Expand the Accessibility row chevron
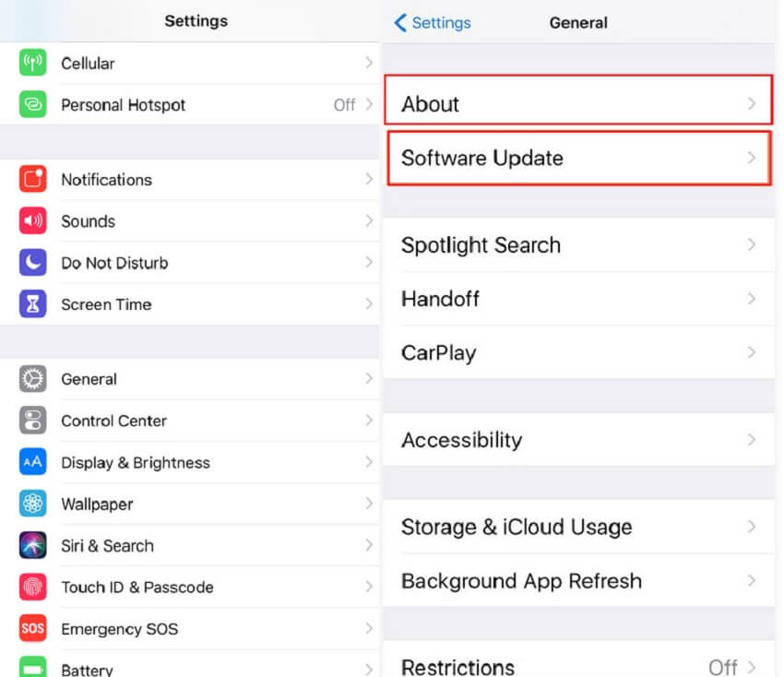784x677 pixels. [752, 440]
